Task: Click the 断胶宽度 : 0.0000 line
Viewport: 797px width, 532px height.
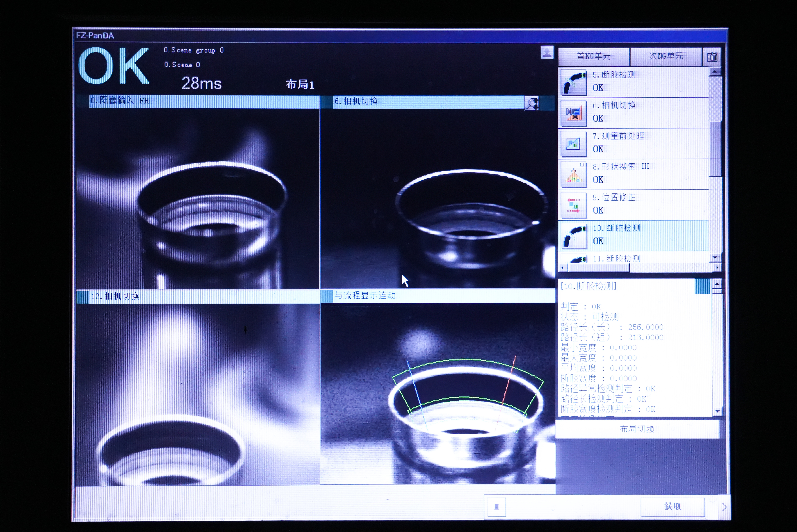Action: point(599,378)
